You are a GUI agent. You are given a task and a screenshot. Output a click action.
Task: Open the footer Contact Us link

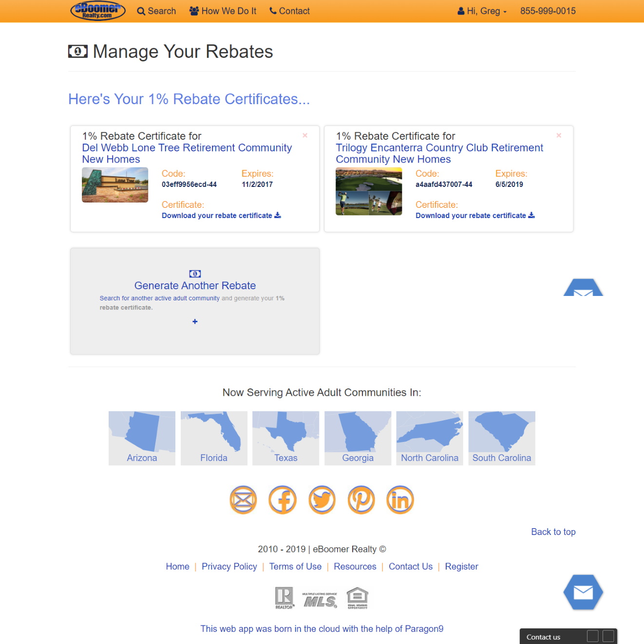411,567
